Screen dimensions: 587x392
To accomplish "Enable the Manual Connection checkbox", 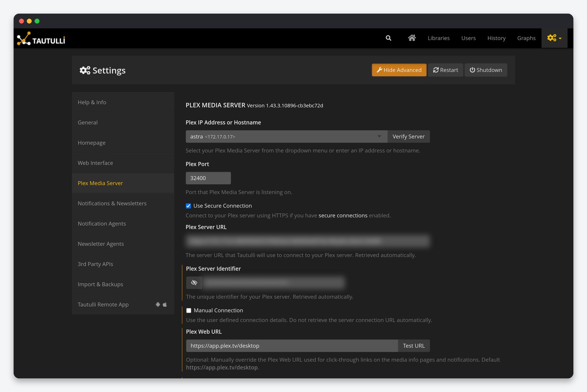I will click(189, 310).
